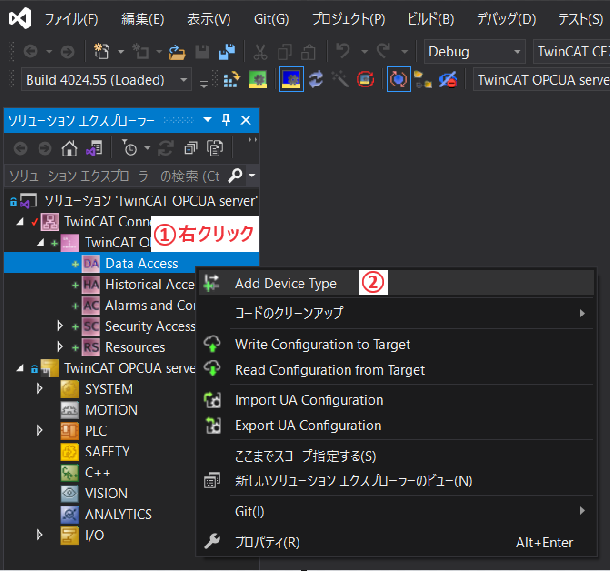Click the Open File folder icon

[x=177, y=52]
